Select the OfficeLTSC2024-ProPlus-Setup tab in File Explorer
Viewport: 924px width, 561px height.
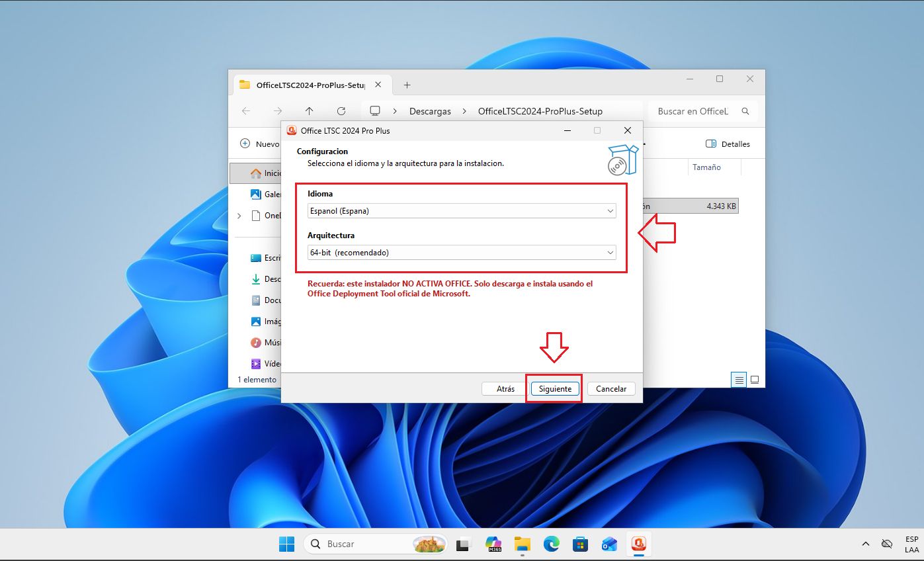click(x=312, y=85)
